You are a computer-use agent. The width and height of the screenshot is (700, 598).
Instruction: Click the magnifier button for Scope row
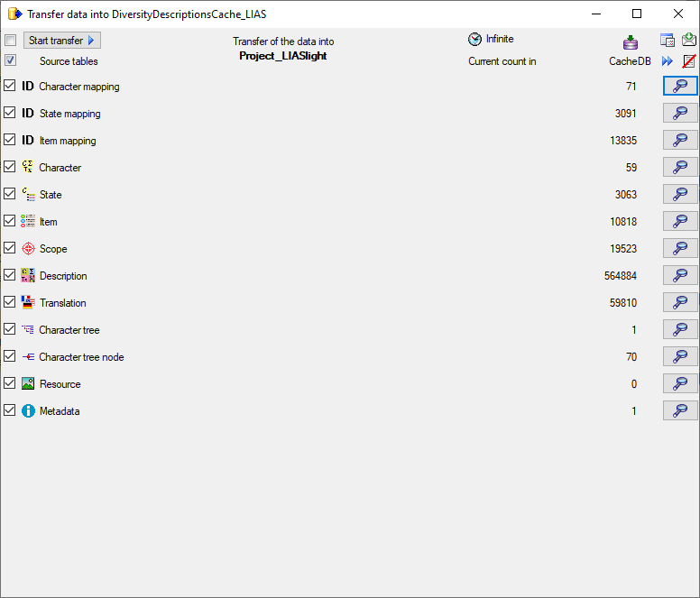click(680, 248)
